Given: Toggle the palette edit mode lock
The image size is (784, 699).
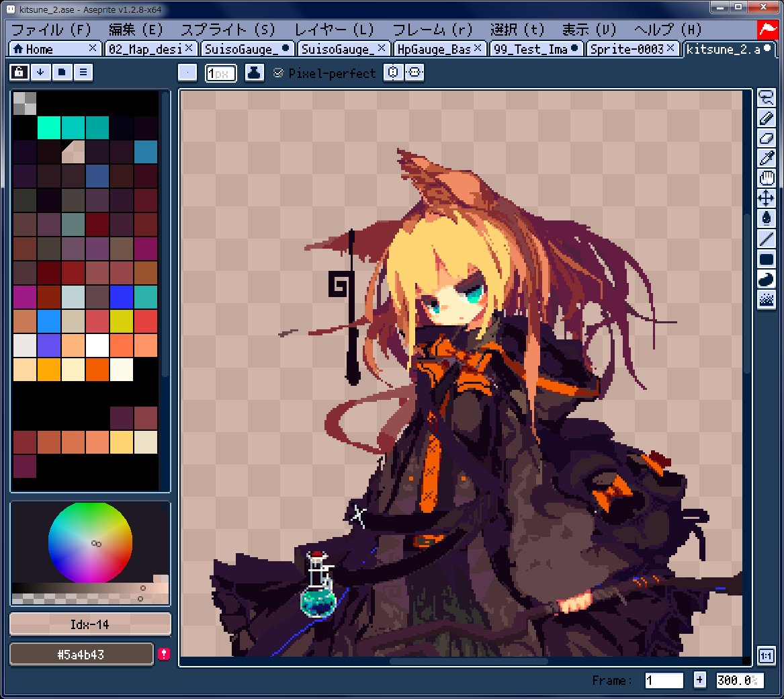Looking at the screenshot, I should pos(19,72).
